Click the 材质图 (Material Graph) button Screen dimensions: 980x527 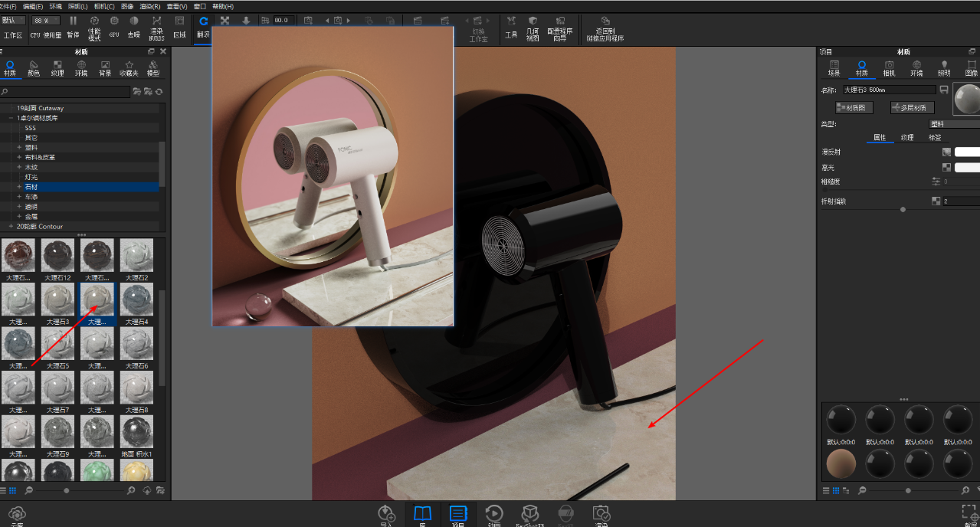(x=855, y=108)
